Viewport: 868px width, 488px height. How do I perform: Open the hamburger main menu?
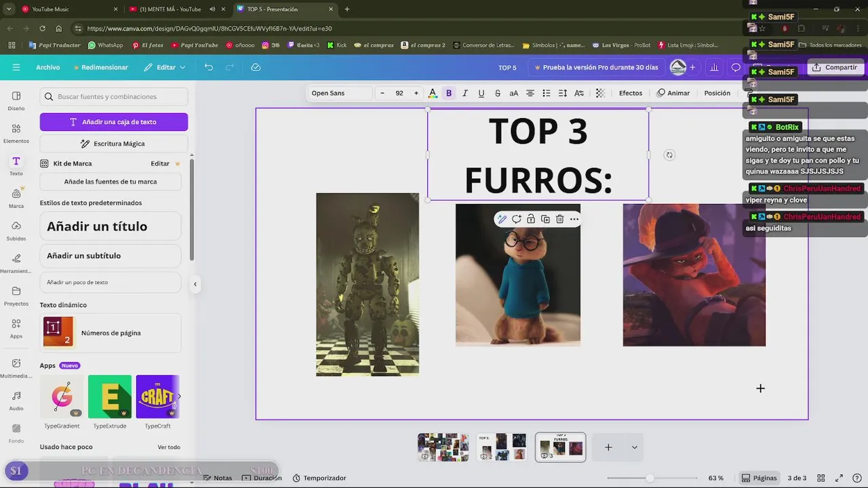pos(16,67)
